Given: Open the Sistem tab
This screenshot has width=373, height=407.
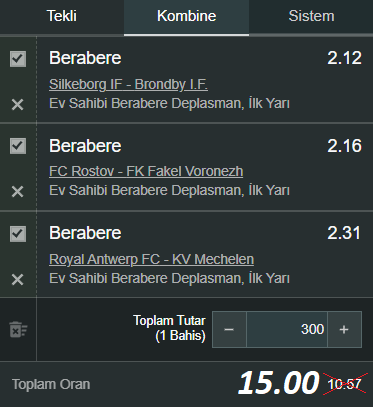Looking at the screenshot, I should [311, 16].
